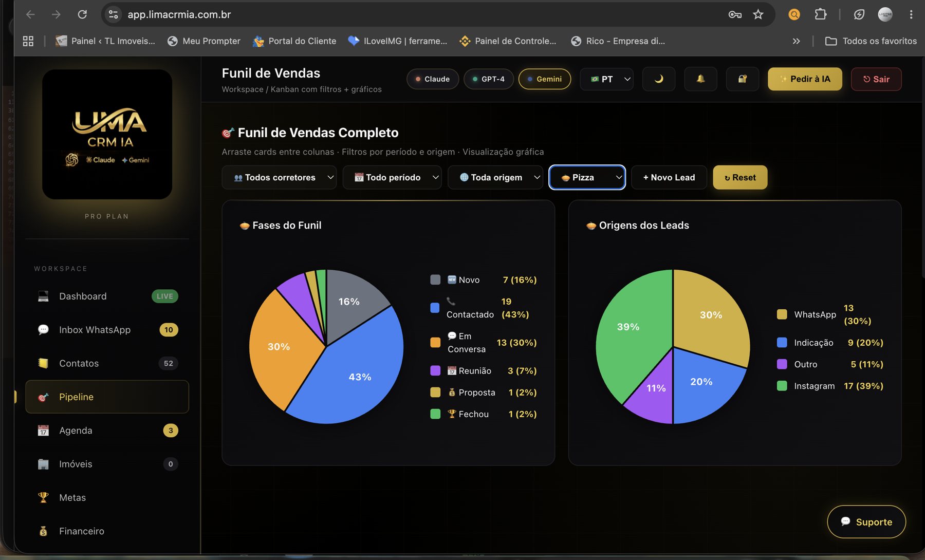
Task: Open the bookmarks apps grid icon
Action: pos(28,41)
